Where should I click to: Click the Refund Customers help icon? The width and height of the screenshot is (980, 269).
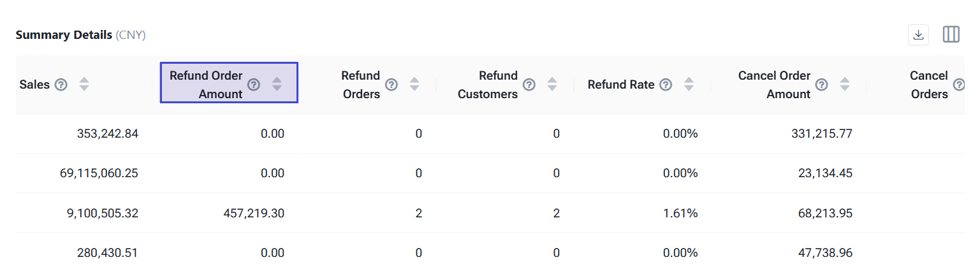point(529,84)
